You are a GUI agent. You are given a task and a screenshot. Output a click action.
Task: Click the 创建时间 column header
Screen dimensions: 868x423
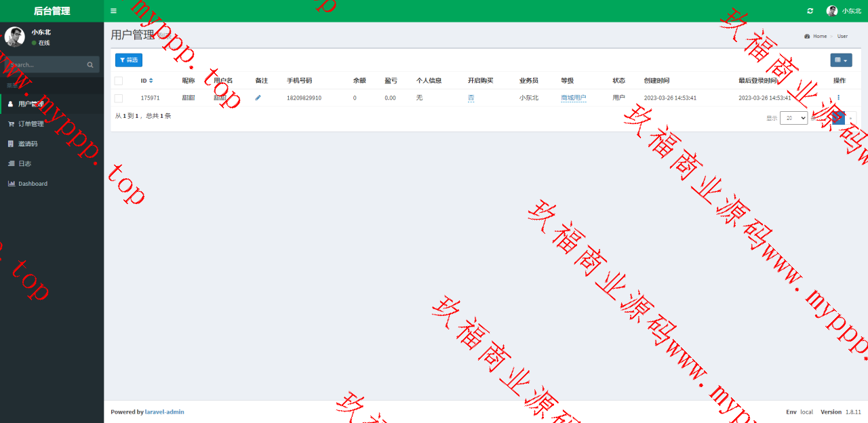656,81
